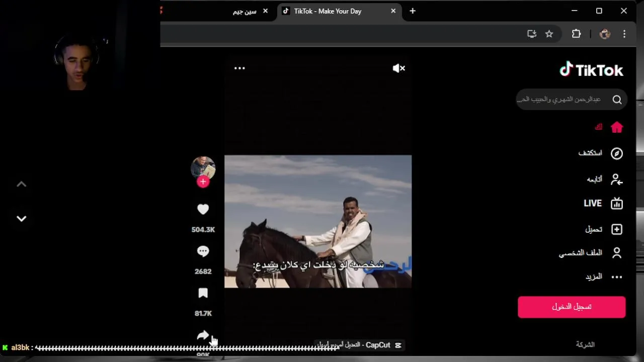Open Following with the person icon

click(617, 179)
